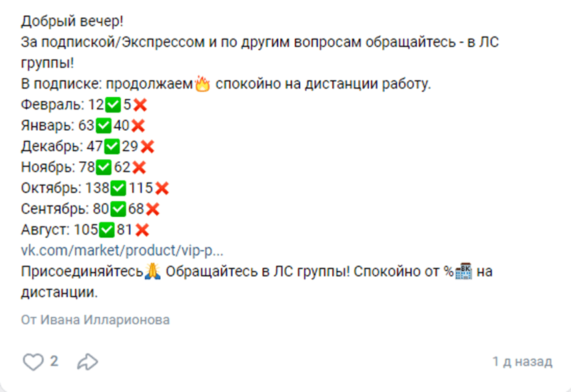571x392 pixels.
Task: Click the like count number 2
Action: [x=54, y=361]
